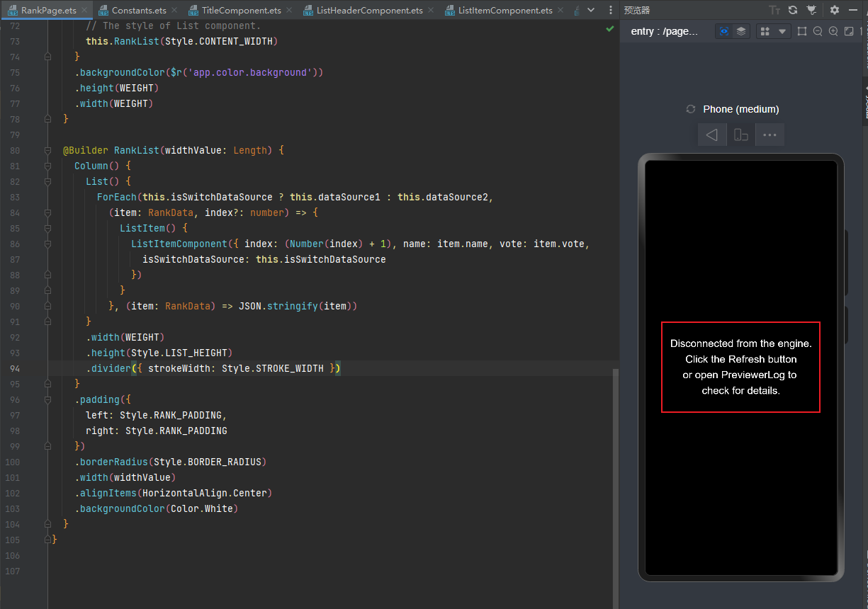
Task: Click ListItemComponent on line 86
Action: (x=179, y=244)
